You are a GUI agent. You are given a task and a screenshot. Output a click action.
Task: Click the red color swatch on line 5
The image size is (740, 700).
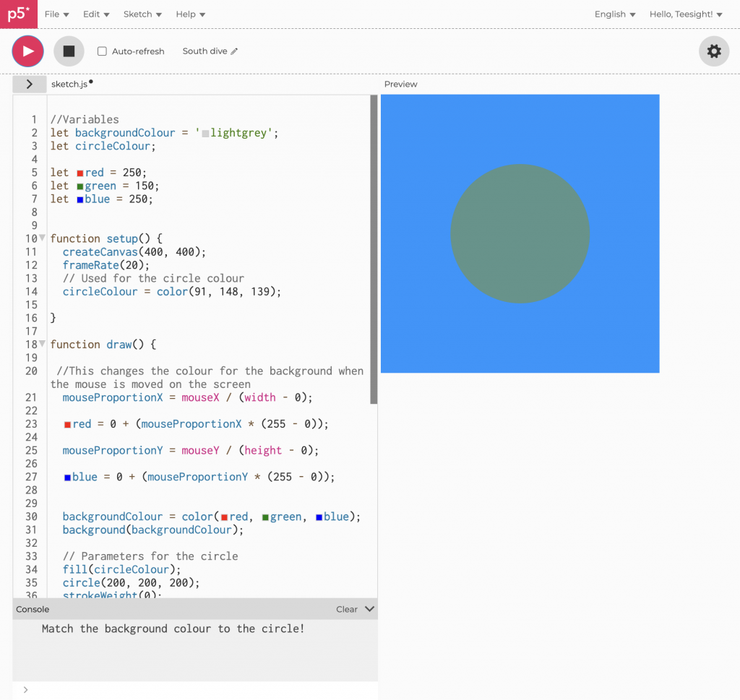(x=80, y=173)
